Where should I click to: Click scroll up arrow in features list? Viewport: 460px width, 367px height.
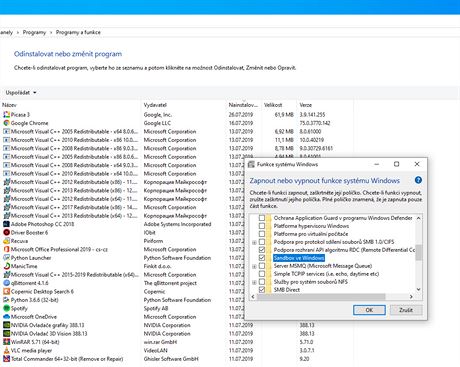[419, 218]
